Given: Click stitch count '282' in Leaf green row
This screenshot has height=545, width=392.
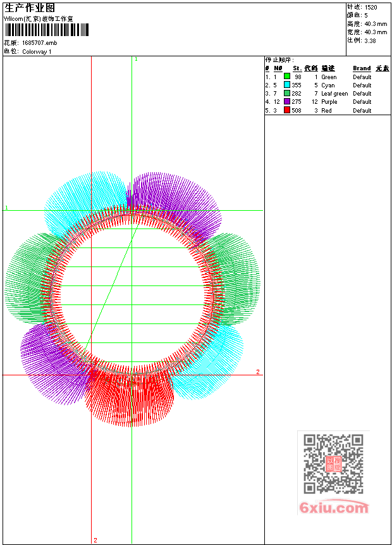Looking at the screenshot, I should (297, 94).
